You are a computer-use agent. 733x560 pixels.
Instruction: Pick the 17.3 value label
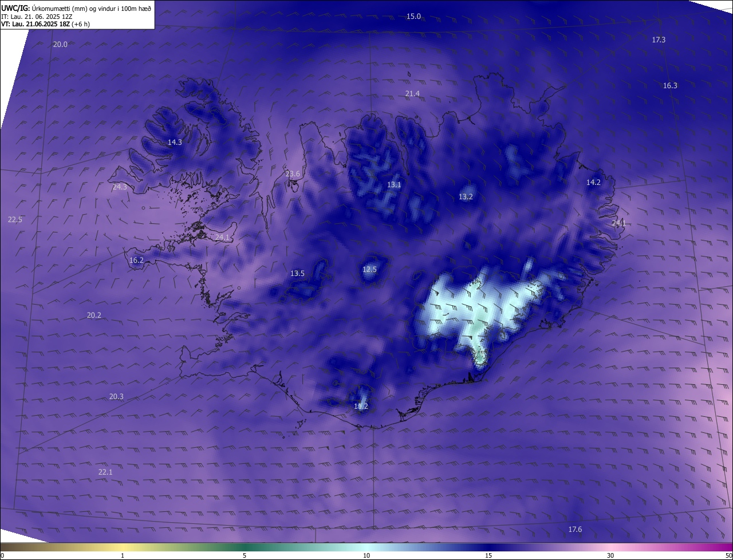659,40
